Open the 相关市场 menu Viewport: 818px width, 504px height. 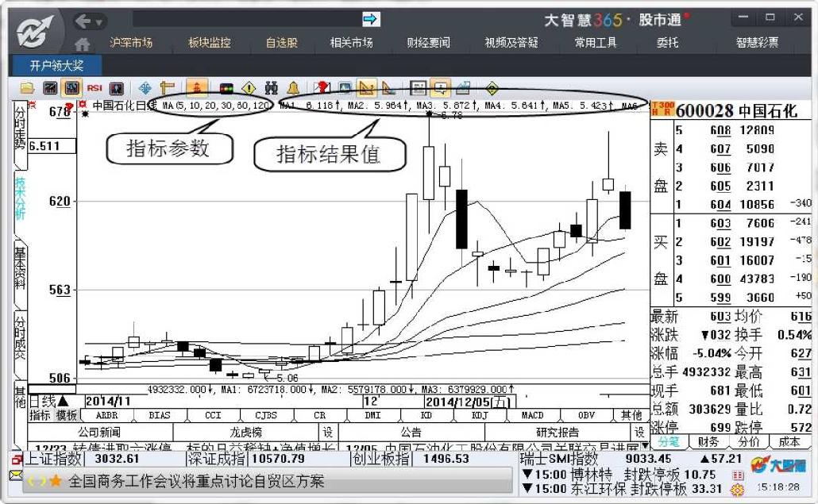352,43
